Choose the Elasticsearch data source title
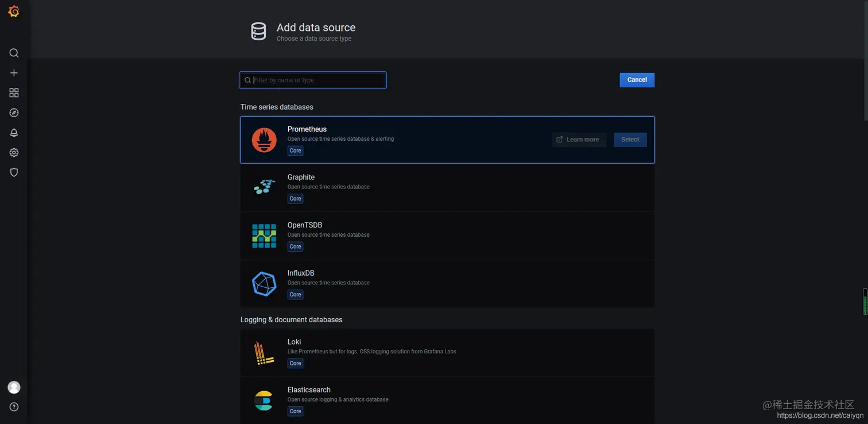The height and width of the screenshot is (424, 868). [x=309, y=390]
